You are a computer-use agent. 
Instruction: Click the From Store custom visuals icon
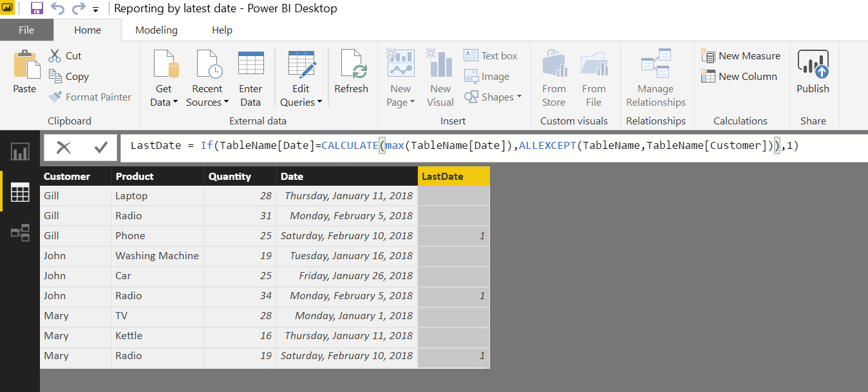(x=554, y=64)
